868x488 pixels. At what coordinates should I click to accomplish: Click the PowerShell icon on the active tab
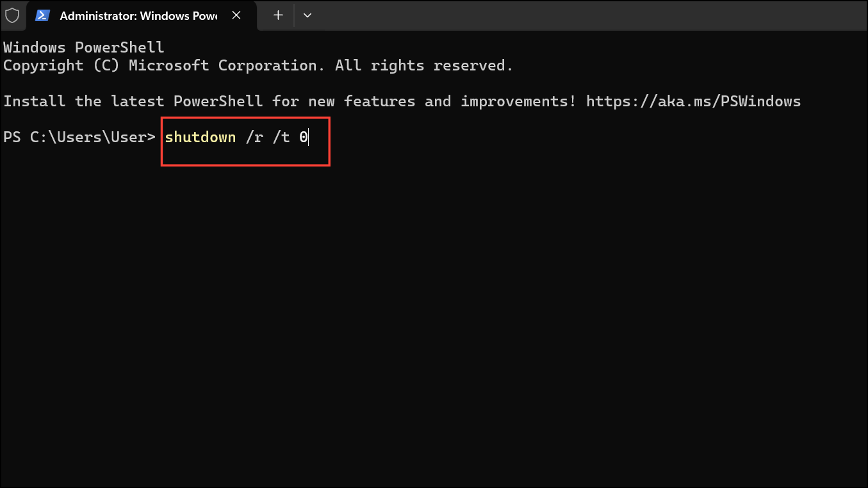pyautogui.click(x=42, y=15)
